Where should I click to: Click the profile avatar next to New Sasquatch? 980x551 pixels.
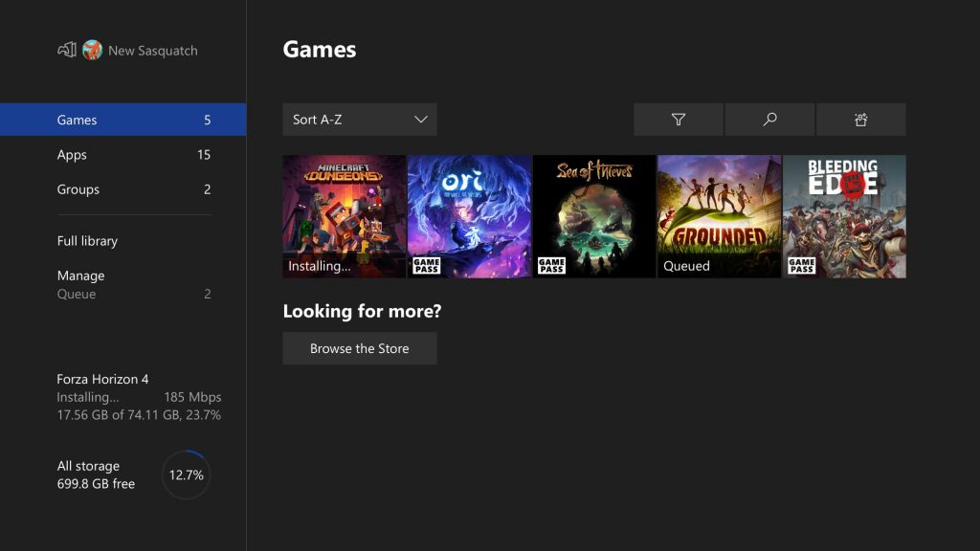(x=92, y=51)
